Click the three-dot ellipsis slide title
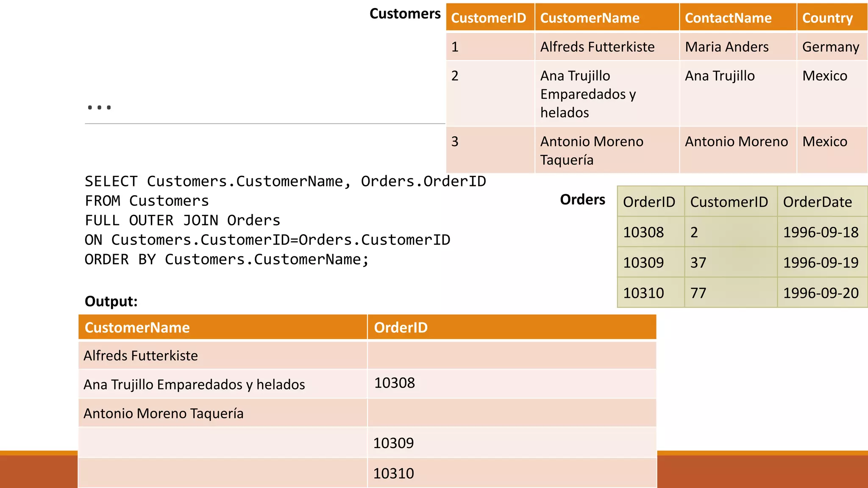Image resolution: width=868 pixels, height=488 pixels. coord(99,108)
